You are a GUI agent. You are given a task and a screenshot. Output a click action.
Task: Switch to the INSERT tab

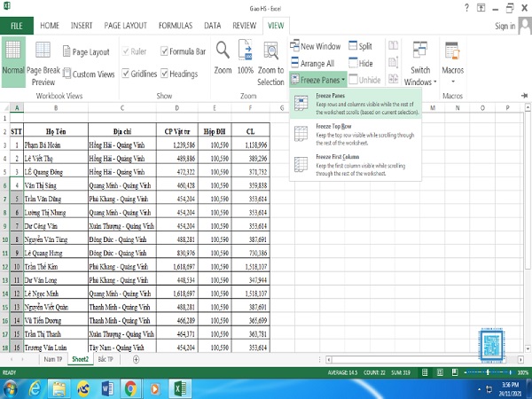(82, 26)
